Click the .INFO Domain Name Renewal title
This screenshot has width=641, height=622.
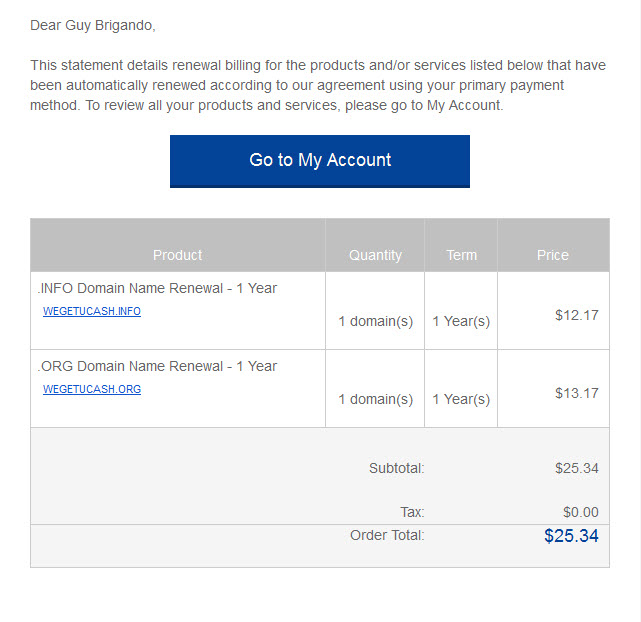[x=157, y=288]
